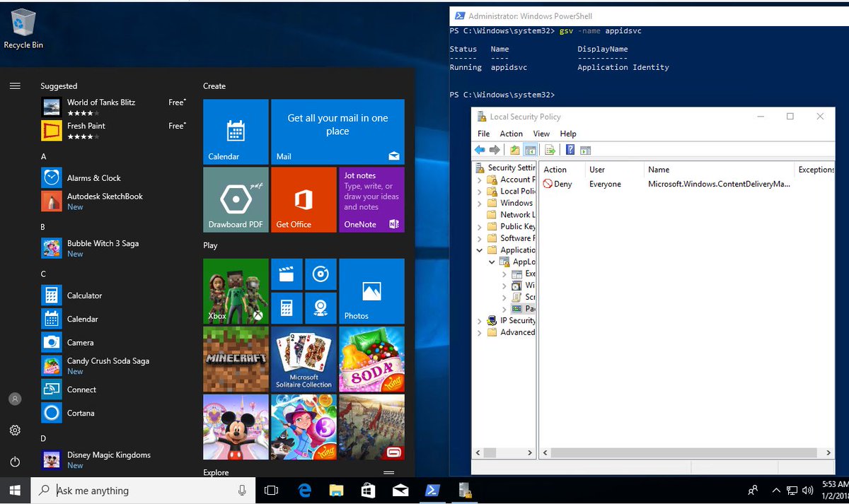
Task: Open the Photos tile
Action: (371, 291)
